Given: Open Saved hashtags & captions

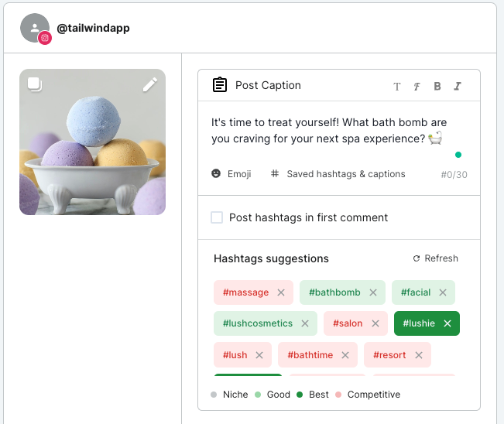Looking at the screenshot, I should pos(338,174).
